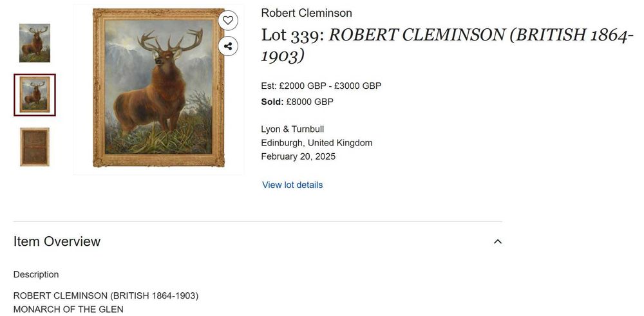Click the Lyon & Turnbull auction house name
The height and width of the screenshot is (316, 644).
[x=292, y=129]
